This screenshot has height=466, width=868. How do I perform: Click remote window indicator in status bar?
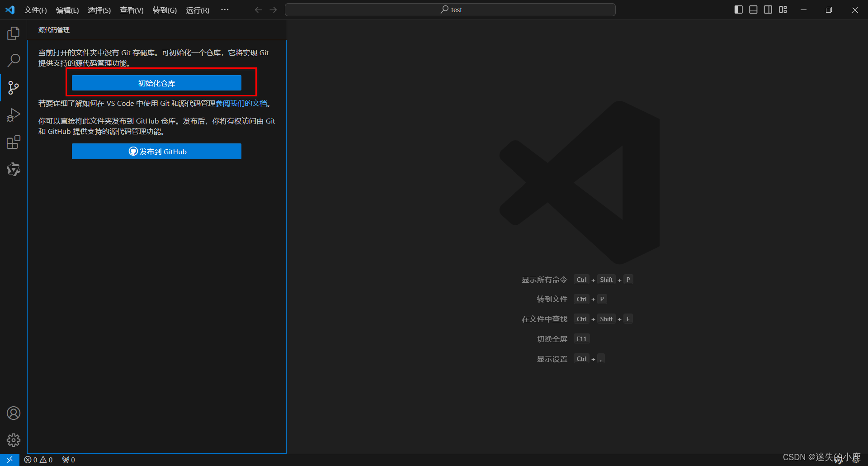tap(9, 460)
